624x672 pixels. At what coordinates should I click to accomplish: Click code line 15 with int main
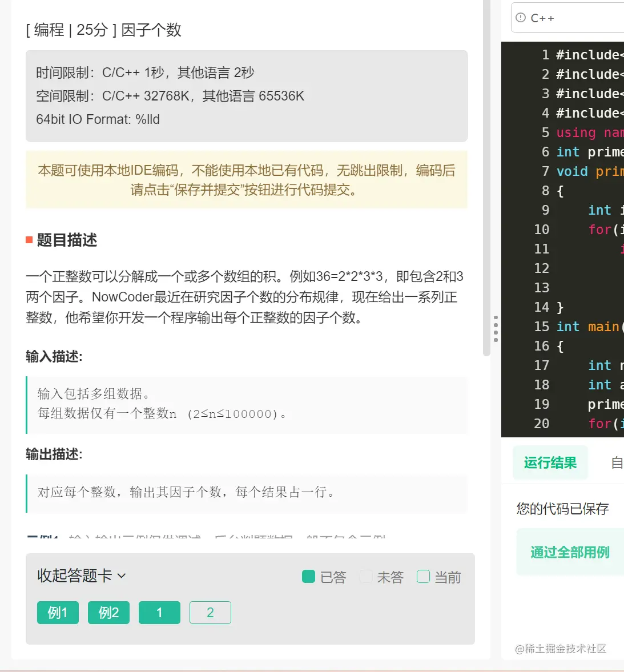coord(590,327)
